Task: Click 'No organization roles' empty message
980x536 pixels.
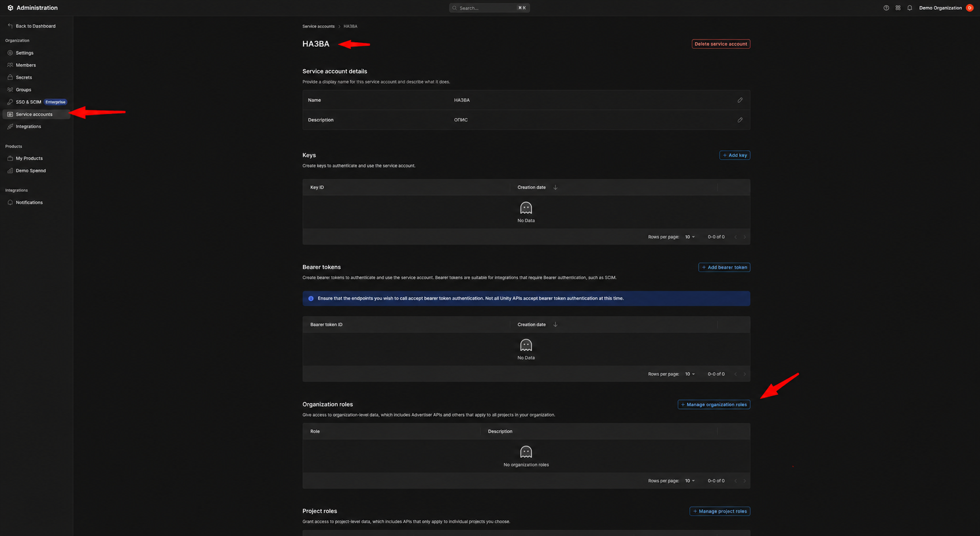Action: click(x=526, y=465)
